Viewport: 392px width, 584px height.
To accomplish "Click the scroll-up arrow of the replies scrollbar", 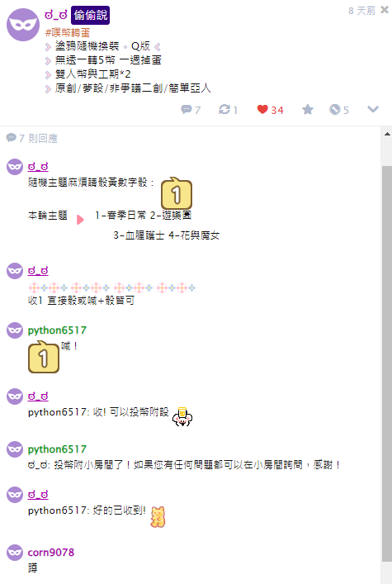I will click(387, 134).
